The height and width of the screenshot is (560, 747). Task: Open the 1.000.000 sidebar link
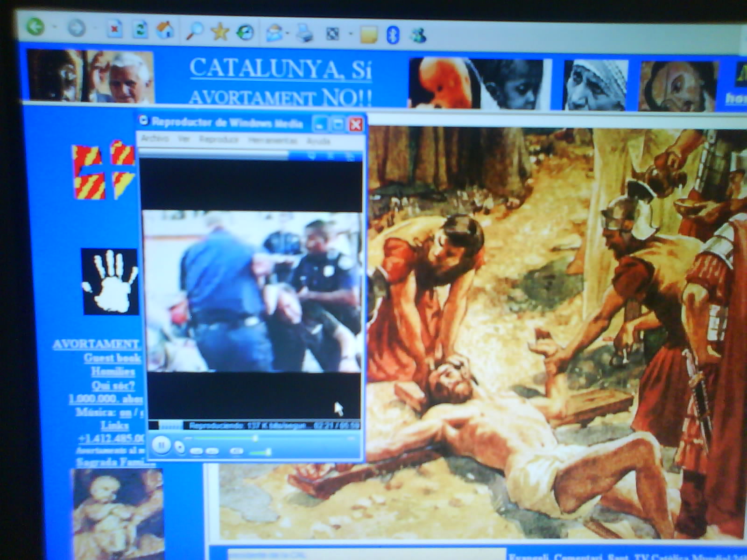coord(106,399)
